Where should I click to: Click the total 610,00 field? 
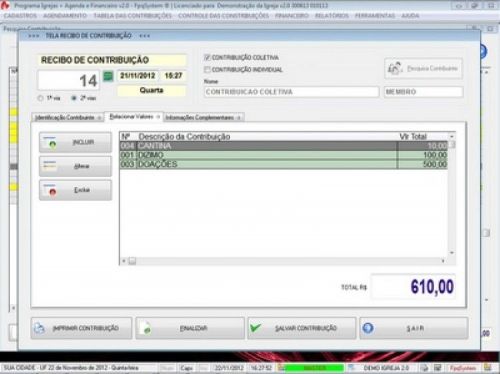pyautogui.click(x=413, y=286)
